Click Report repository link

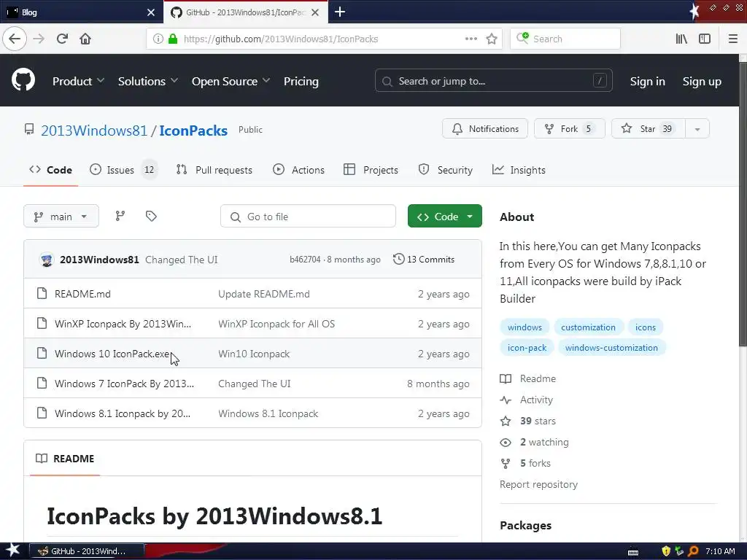click(538, 484)
